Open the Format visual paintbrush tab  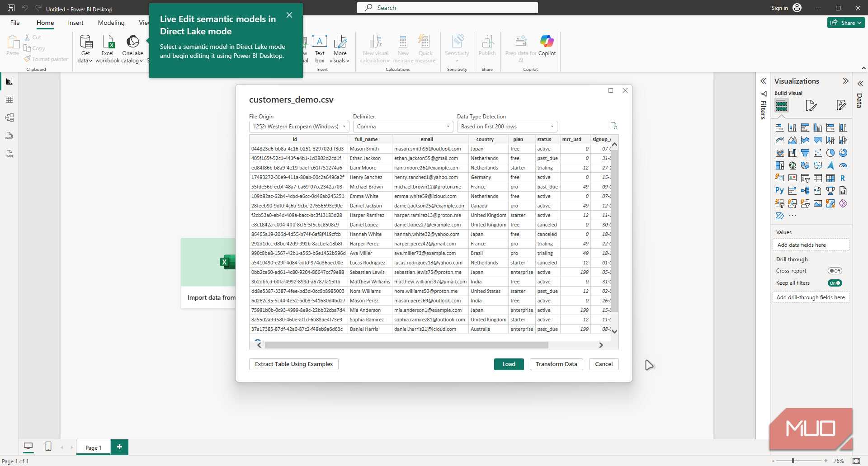[811, 106]
